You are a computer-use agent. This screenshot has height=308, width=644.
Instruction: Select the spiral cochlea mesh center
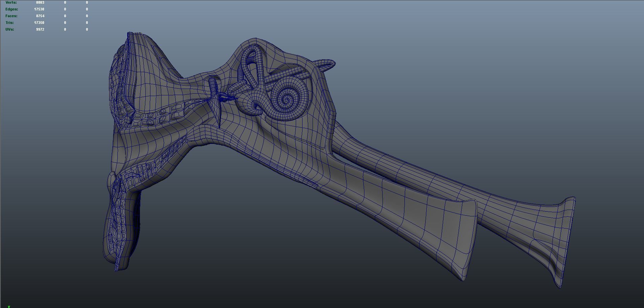point(287,99)
